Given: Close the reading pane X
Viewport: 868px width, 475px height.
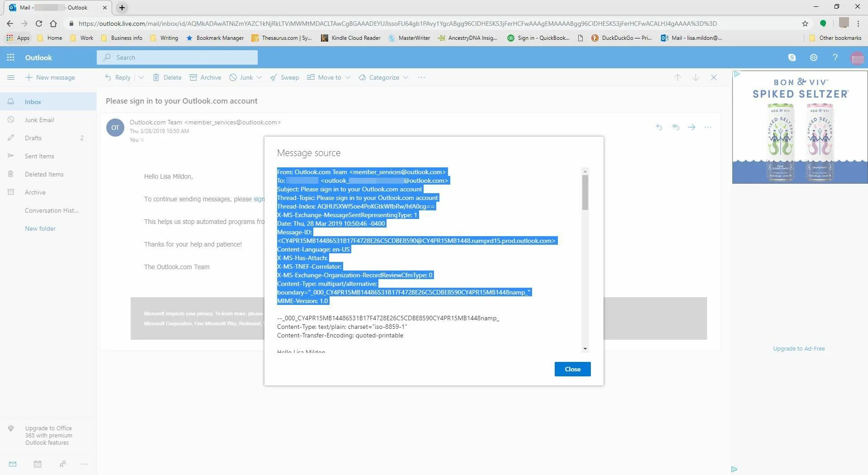Looking at the screenshot, I should (x=714, y=77).
